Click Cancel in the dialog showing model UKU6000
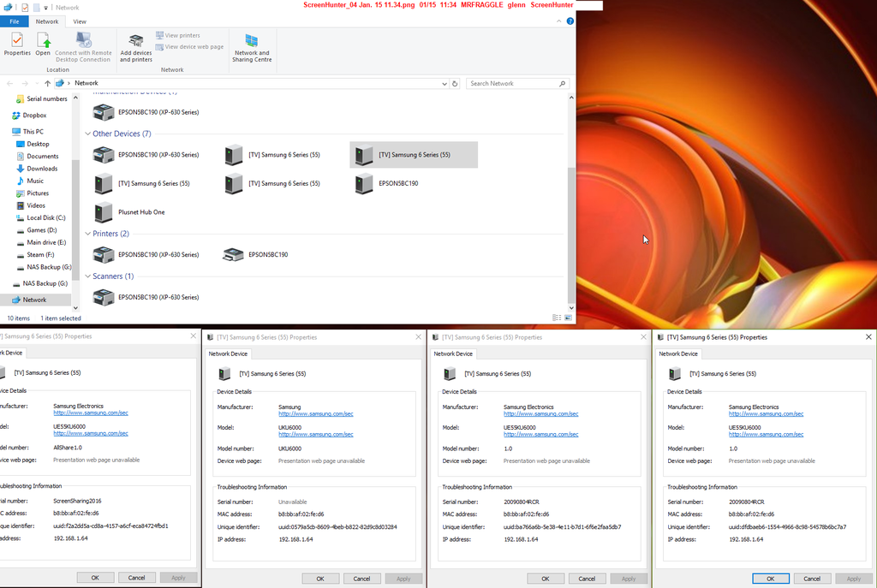The height and width of the screenshot is (588, 877). [x=362, y=579]
